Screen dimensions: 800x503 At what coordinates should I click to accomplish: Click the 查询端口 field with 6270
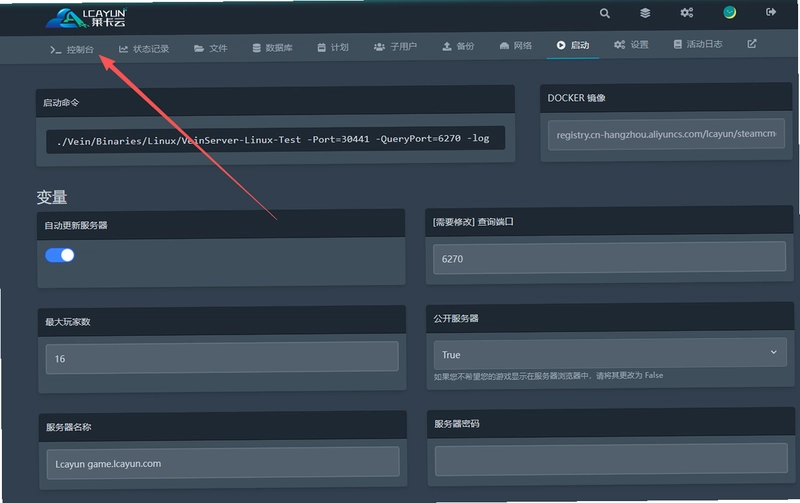tap(609, 258)
